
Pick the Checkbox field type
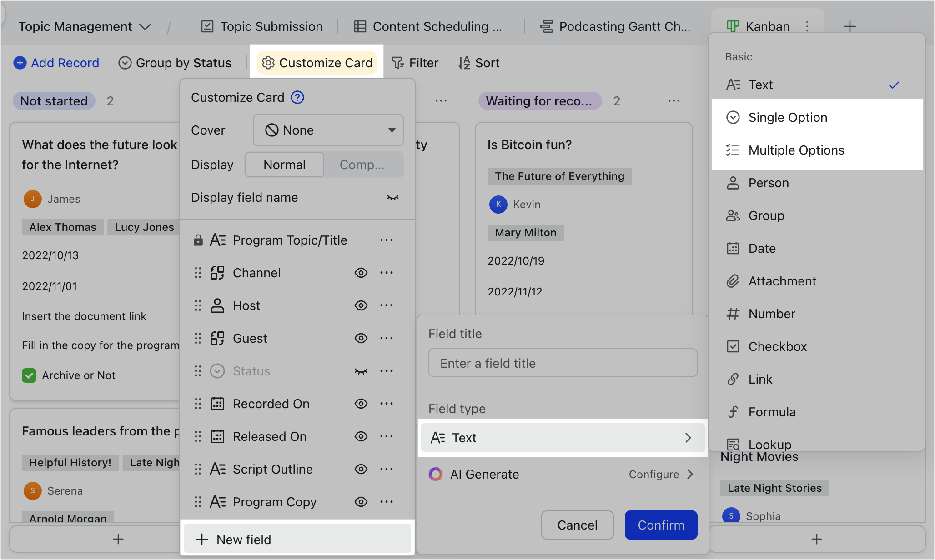point(778,346)
